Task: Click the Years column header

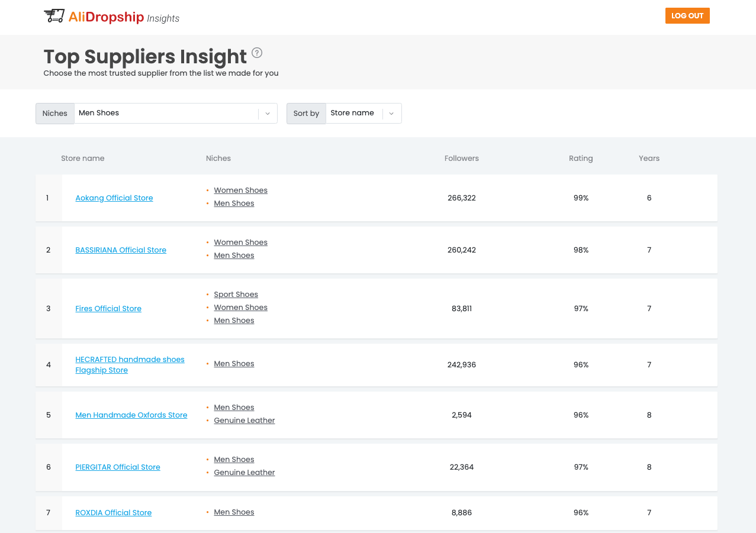Action: (649, 159)
